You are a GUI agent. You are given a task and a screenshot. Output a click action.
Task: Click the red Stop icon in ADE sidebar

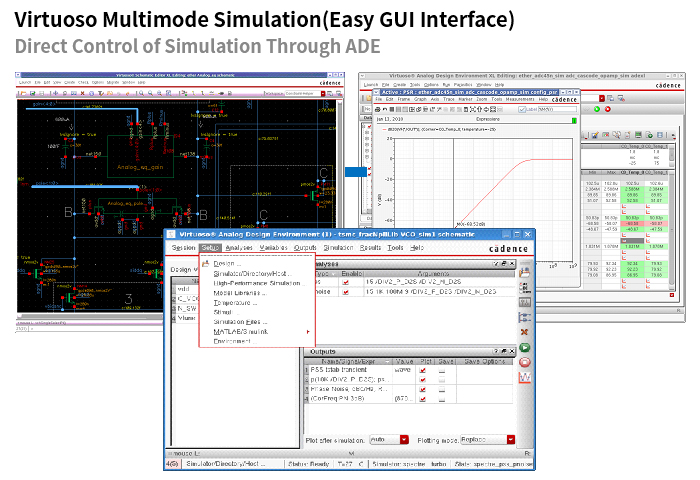[525, 362]
